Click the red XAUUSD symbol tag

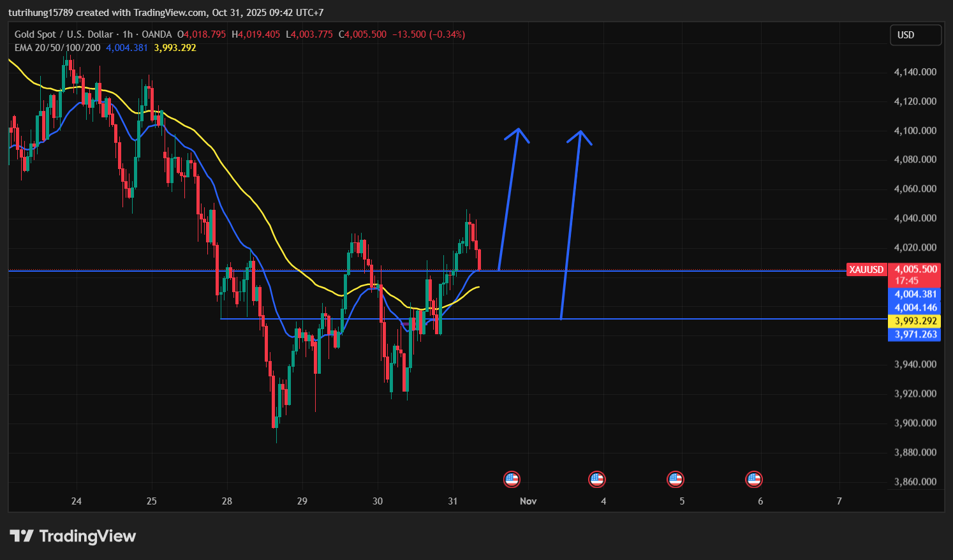click(866, 270)
